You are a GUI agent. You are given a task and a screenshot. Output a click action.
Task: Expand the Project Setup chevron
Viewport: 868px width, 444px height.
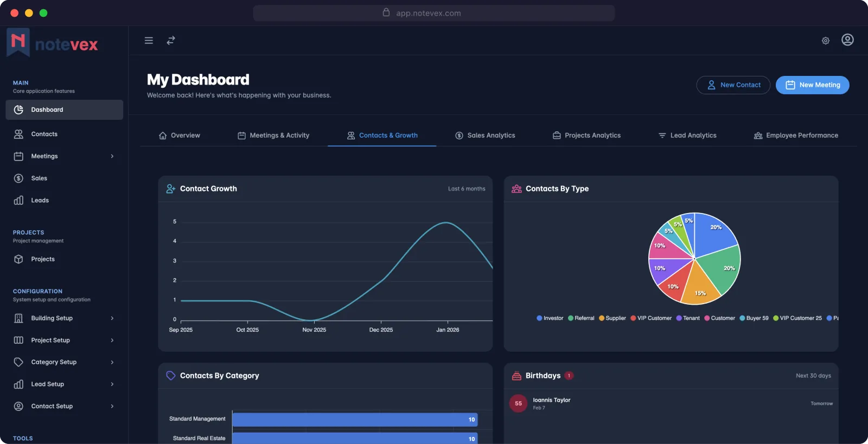point(112,340)
